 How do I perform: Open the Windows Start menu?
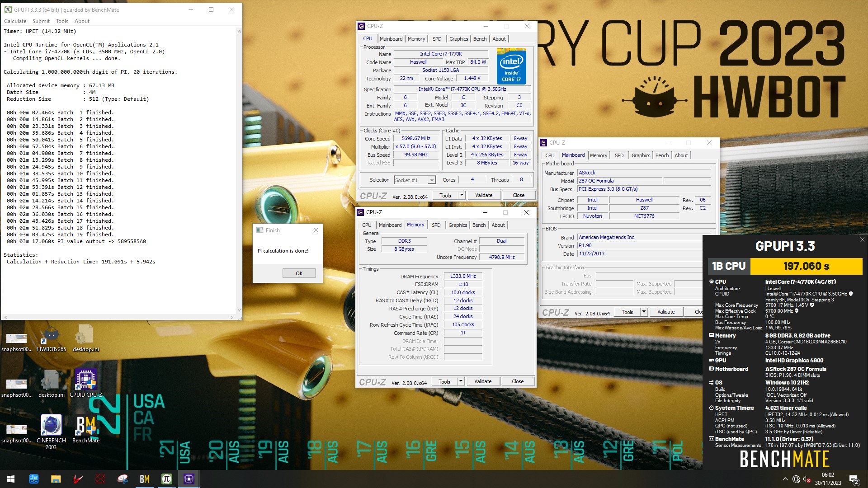click(11, 479)
